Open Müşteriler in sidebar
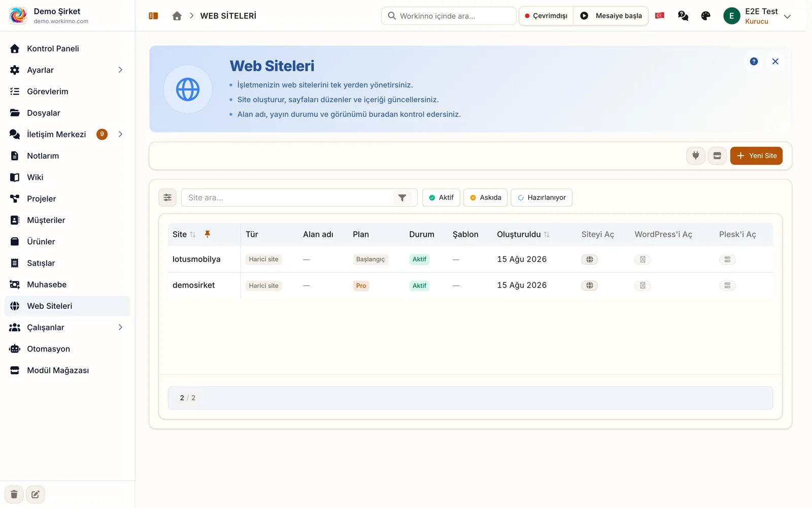 click(x=67, y=220)
